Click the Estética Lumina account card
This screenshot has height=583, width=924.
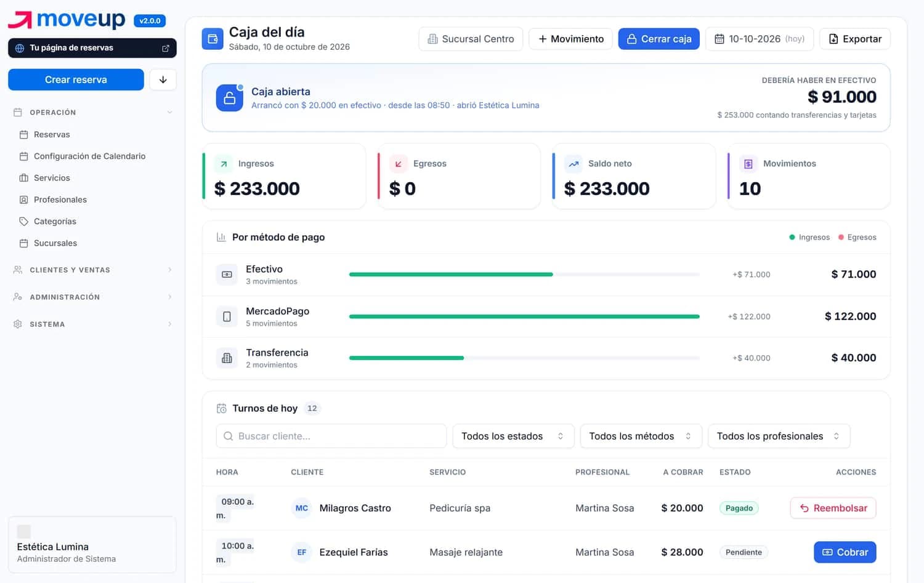click(x=92, y=545)
